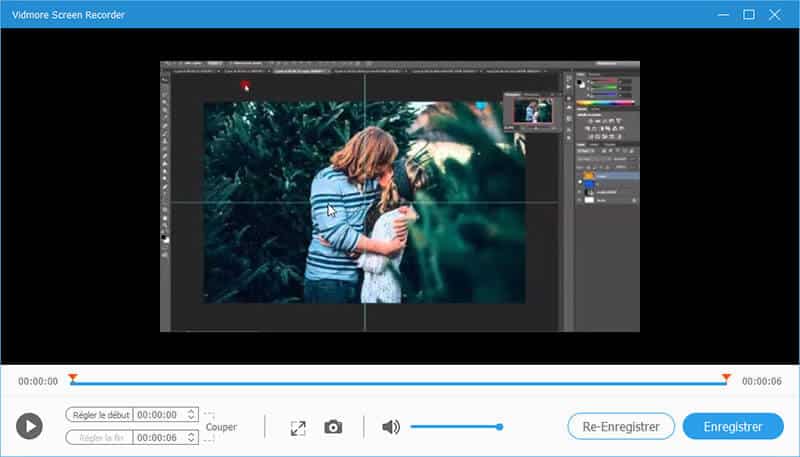Take a snapshot with the camera icon

(x=333, y=427)
